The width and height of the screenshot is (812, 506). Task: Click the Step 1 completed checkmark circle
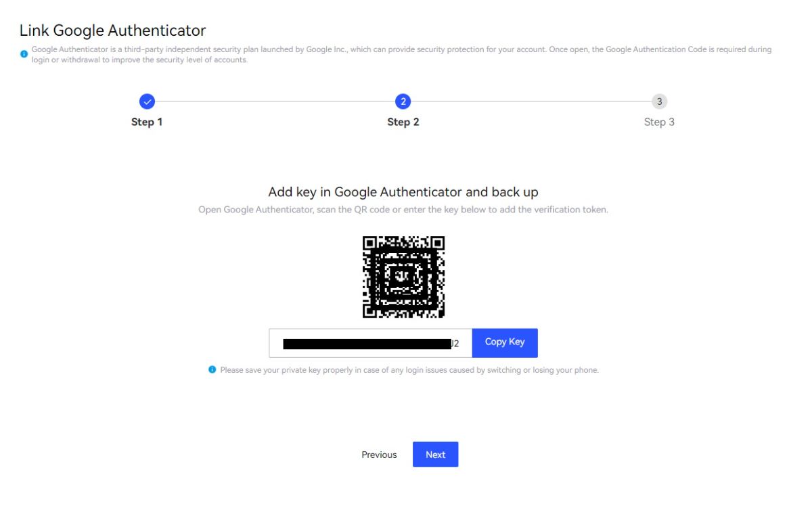click(147, 101)
